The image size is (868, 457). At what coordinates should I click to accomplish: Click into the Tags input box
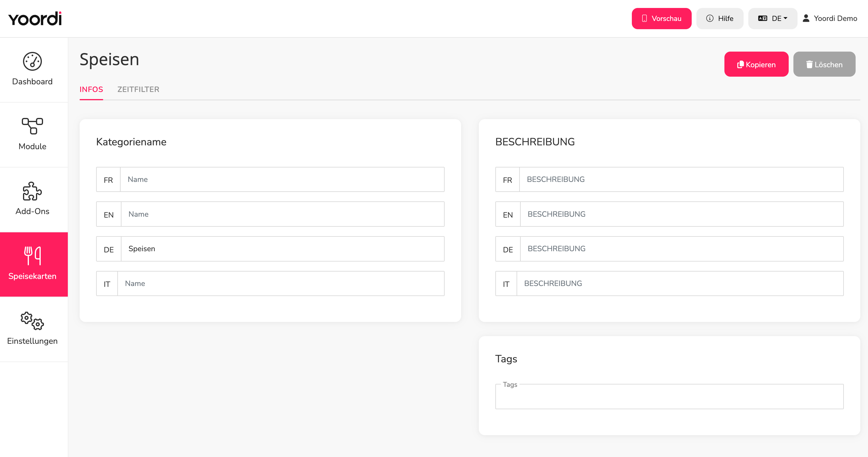click(x=669, y=397)
